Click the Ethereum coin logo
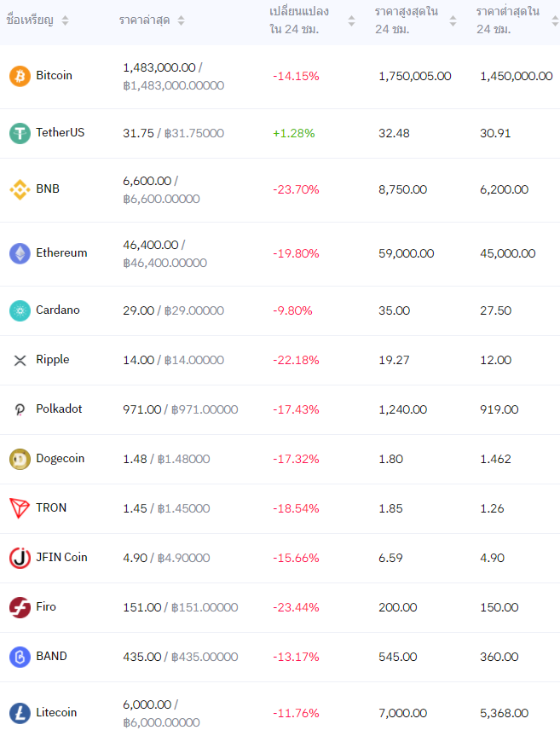The width and height of the screenshot is (560, 736). 20,253
